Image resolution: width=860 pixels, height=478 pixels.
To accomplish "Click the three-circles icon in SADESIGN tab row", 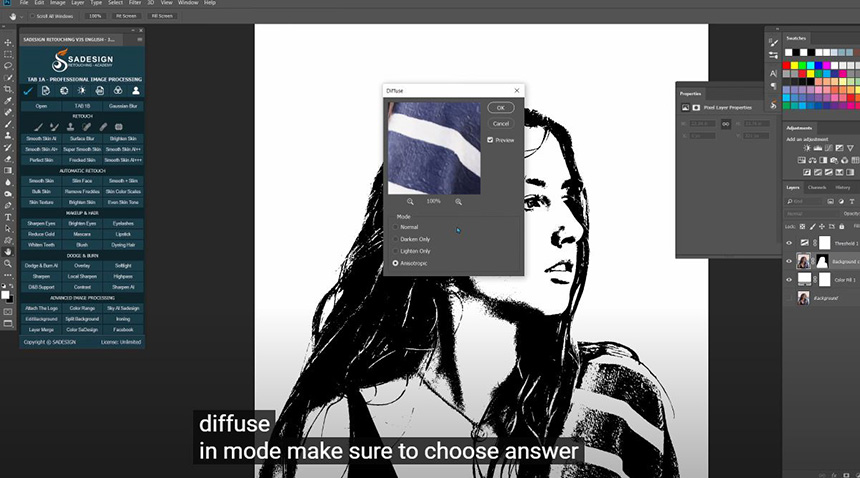I will (117, 91).
